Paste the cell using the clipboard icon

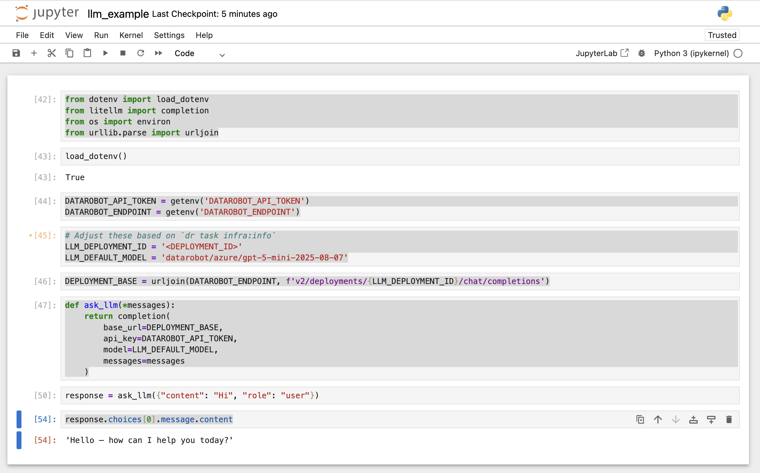click(x=87, y=53)
